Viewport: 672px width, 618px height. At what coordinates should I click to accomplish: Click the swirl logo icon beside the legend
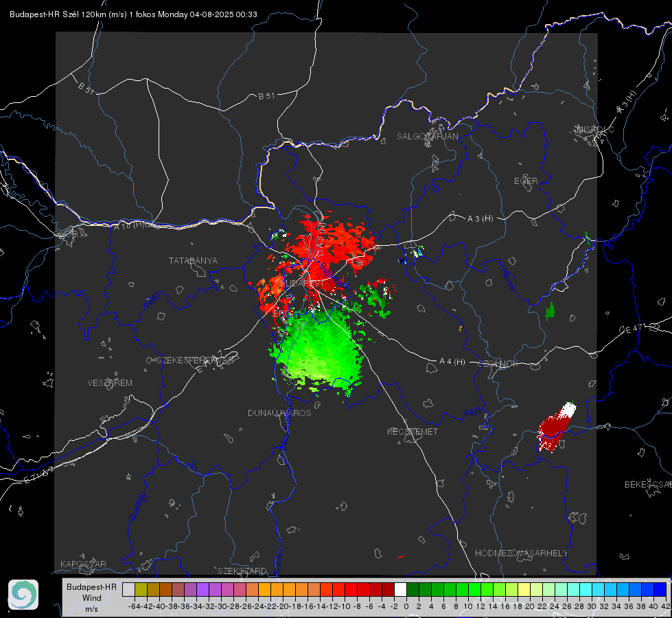tap(23, 595)
